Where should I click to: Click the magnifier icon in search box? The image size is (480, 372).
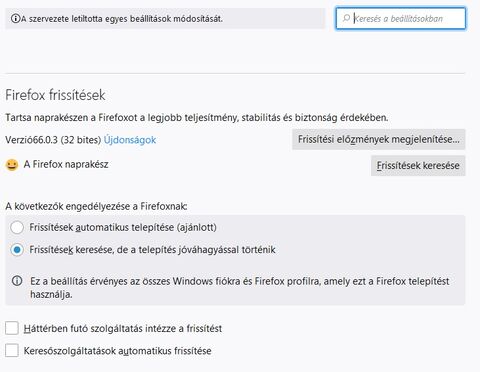(346, 18)
